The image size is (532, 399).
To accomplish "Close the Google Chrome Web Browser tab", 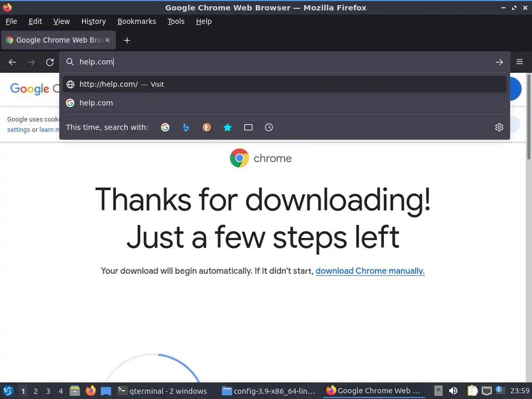I will (x=108, y=40).
